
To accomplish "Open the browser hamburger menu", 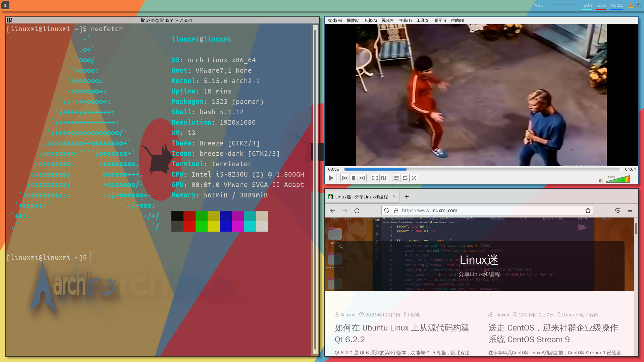I will click(x=630, y=210).
